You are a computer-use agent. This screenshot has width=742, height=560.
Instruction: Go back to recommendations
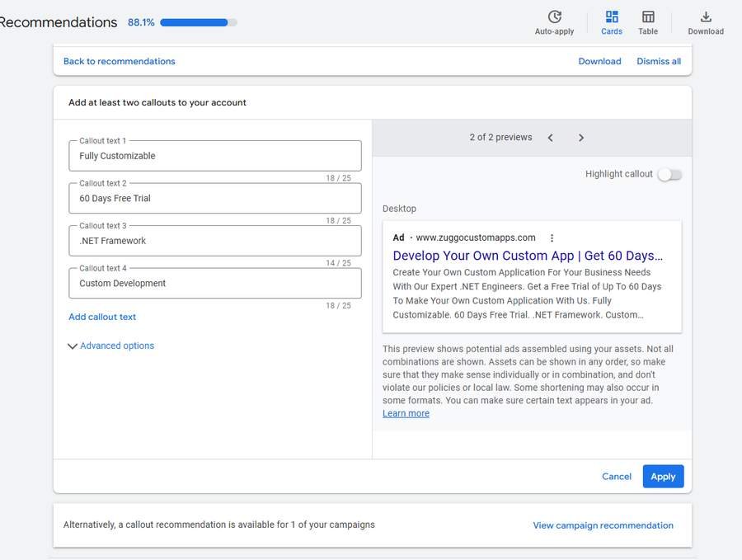[x=120, y=61]
